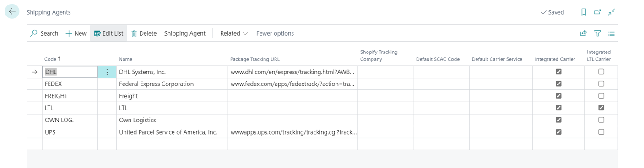This screenshot has width=644, height=168.
Task: Click the Search button
Action: [x=44, y=33]
